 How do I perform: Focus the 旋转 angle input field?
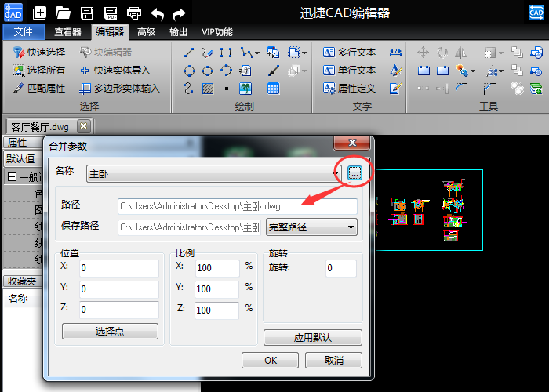[341, 268]
